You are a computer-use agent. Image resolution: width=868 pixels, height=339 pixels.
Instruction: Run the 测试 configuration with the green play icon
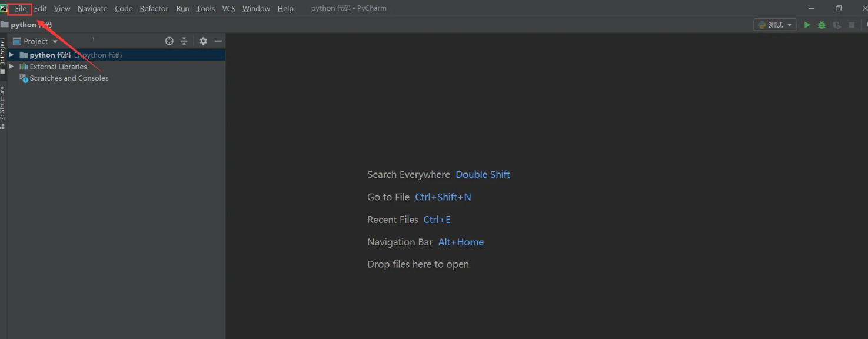click(x=807, y=25)
